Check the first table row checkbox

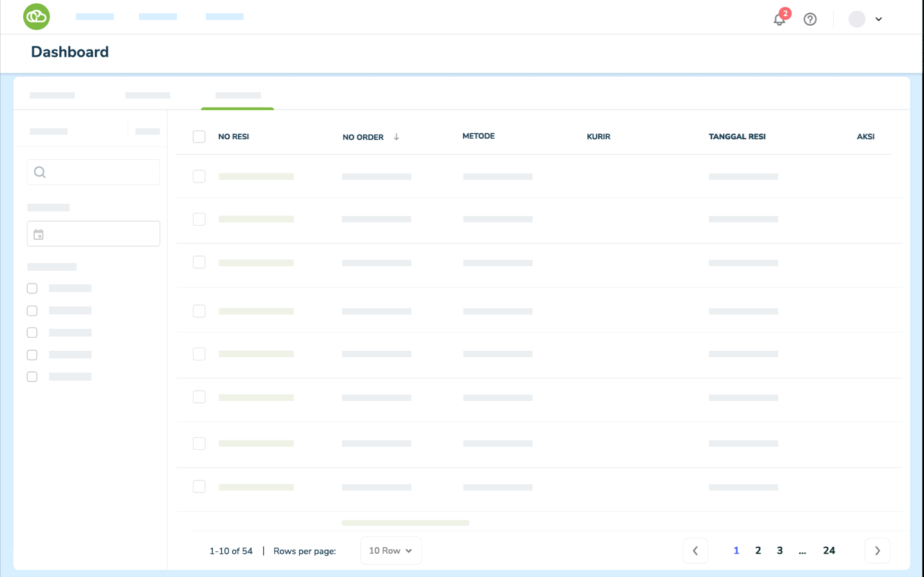tap(199, 177)
